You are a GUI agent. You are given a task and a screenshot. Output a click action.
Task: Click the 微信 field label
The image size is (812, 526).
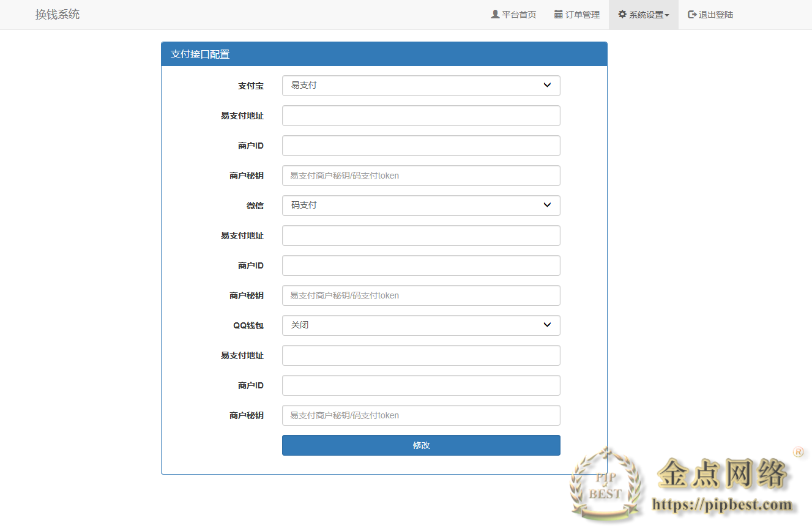[255, 206]
